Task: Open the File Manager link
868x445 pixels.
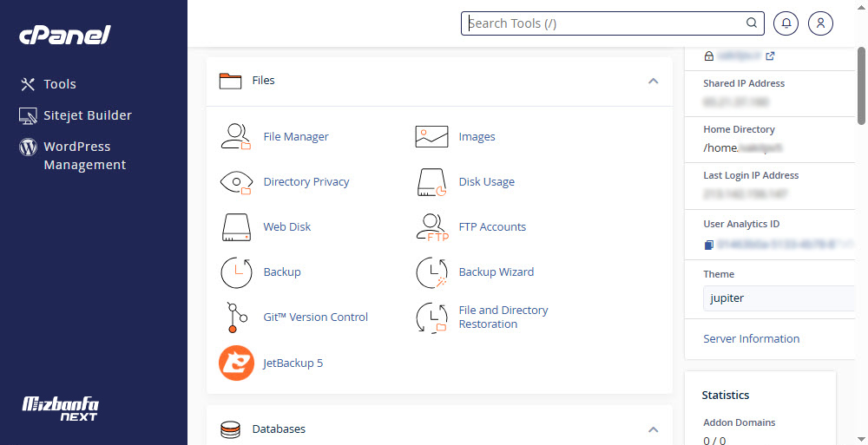Action: [296, 137]
